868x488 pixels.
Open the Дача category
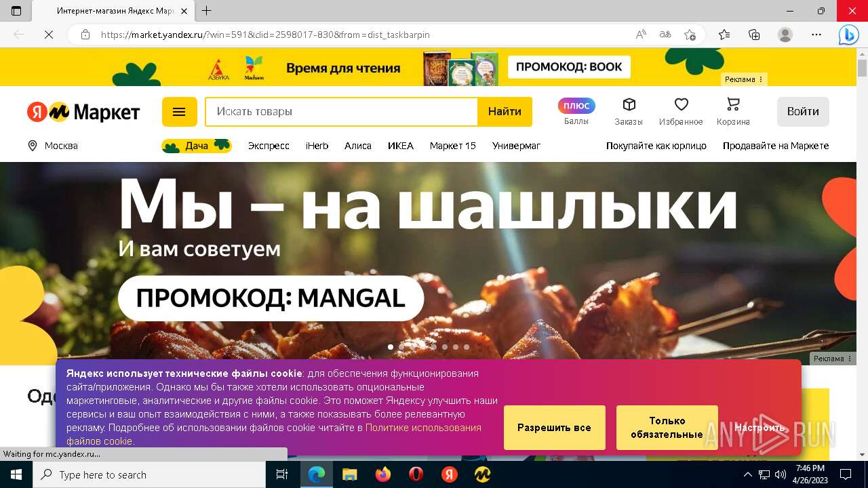point(197,146)
